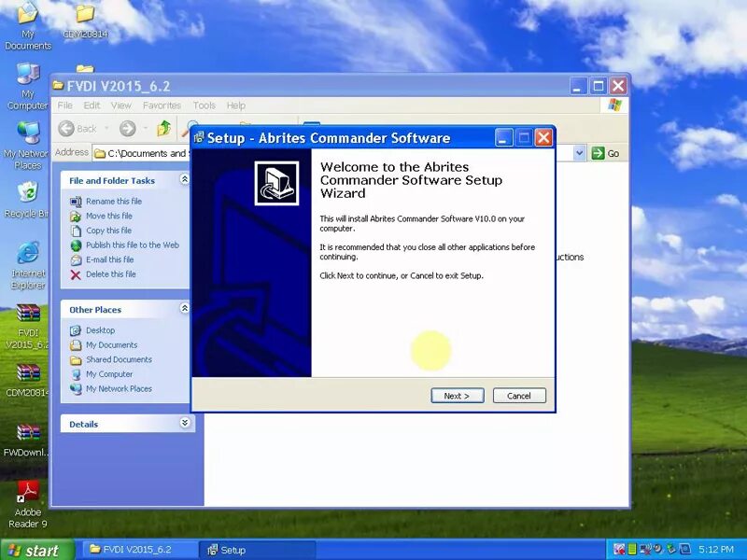747x560 pixels.
Task: Cancel the Abrites Commander setup
Action: coord(519,396)
